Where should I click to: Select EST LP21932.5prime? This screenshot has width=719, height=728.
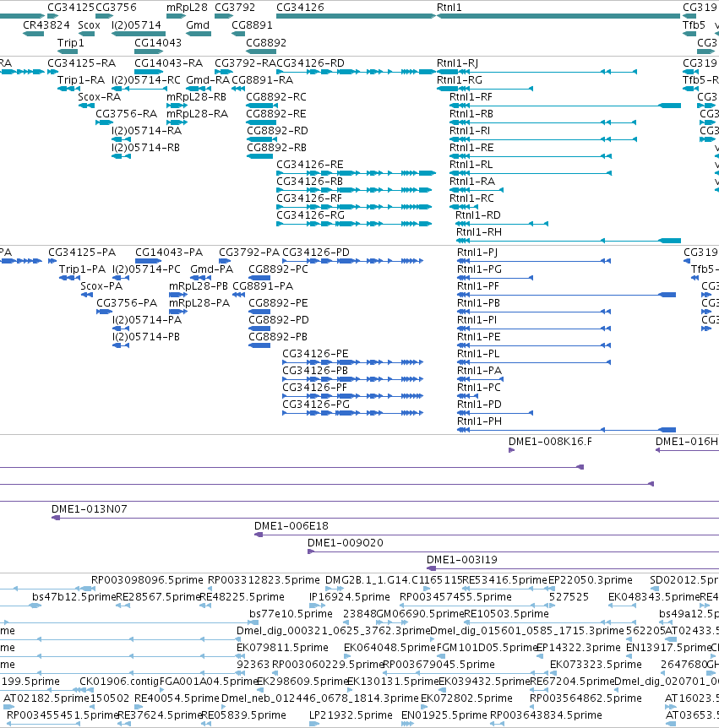(351, 715)
